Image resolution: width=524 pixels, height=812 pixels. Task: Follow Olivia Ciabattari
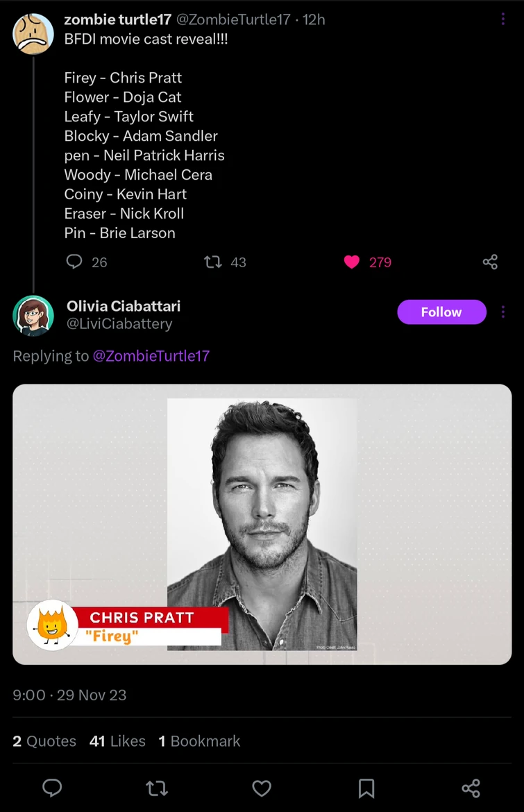(441, 312)
